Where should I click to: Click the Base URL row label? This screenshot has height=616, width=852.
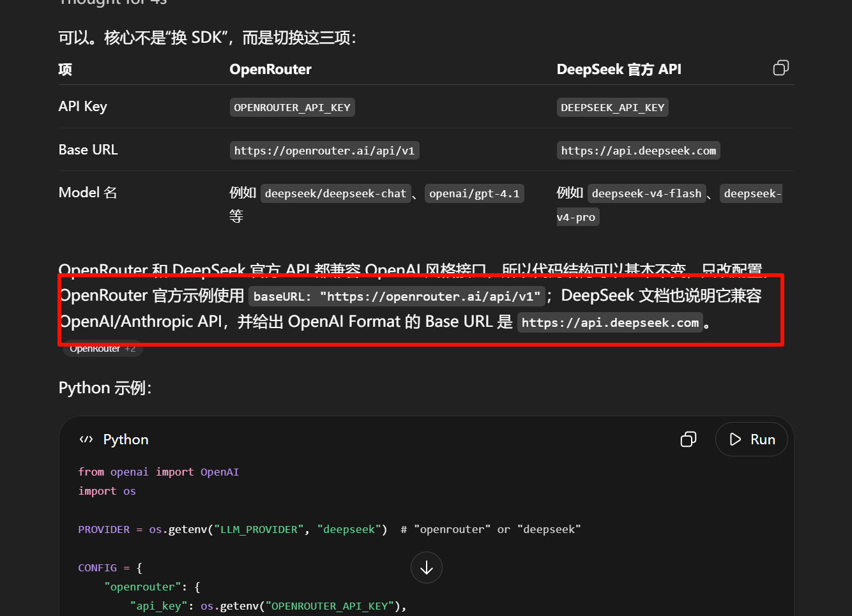[x=88, y=149]
